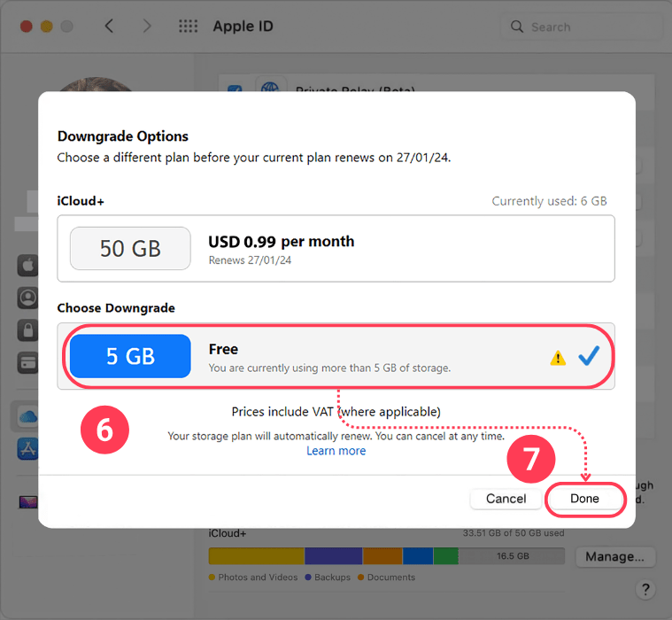This screenshot has height=620, width=672.
Task: Select the 5 GB Free downgrade plan
Action: tap(336, 356)
